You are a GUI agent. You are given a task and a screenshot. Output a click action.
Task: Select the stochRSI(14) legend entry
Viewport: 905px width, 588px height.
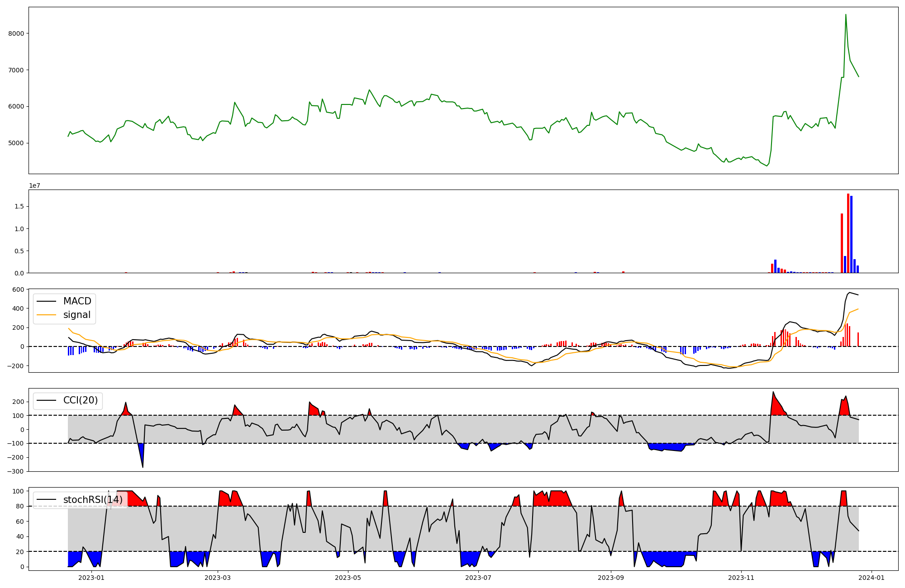[x=92, y=500]
